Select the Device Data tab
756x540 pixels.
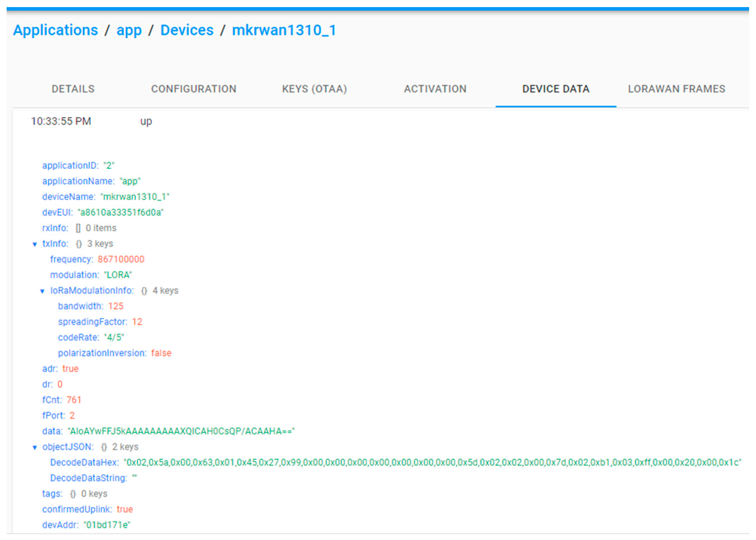556,89
